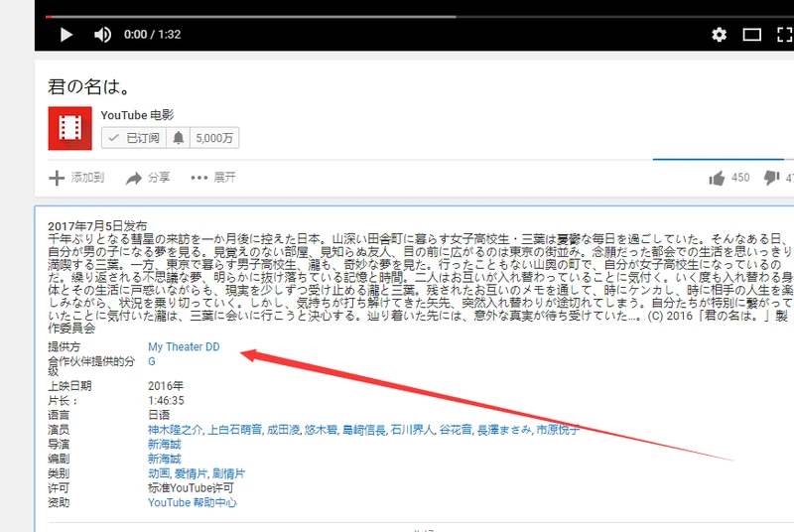The height and width of the screenshot is (532, 794).
Task: Play the video
Action: click(66, 35)
